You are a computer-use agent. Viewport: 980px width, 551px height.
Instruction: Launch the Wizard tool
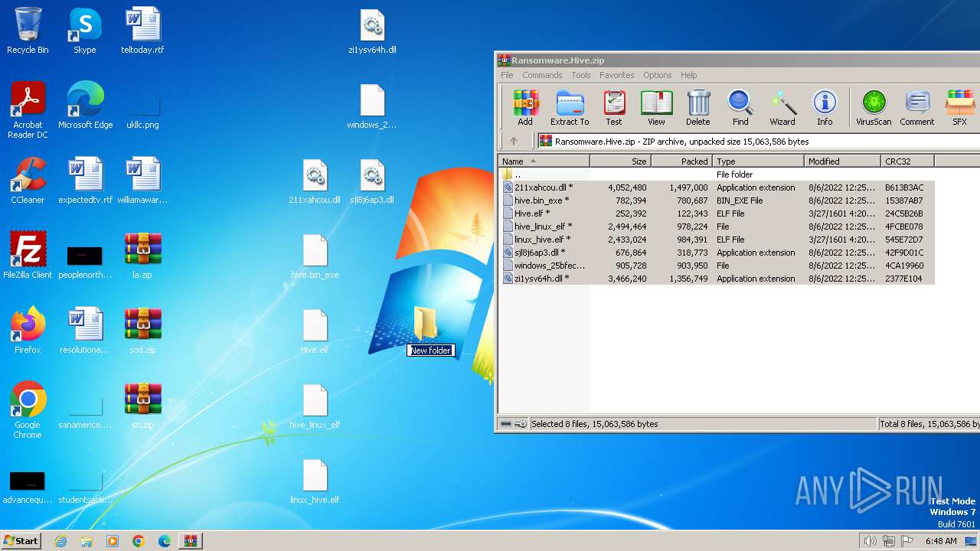point(782,107)
